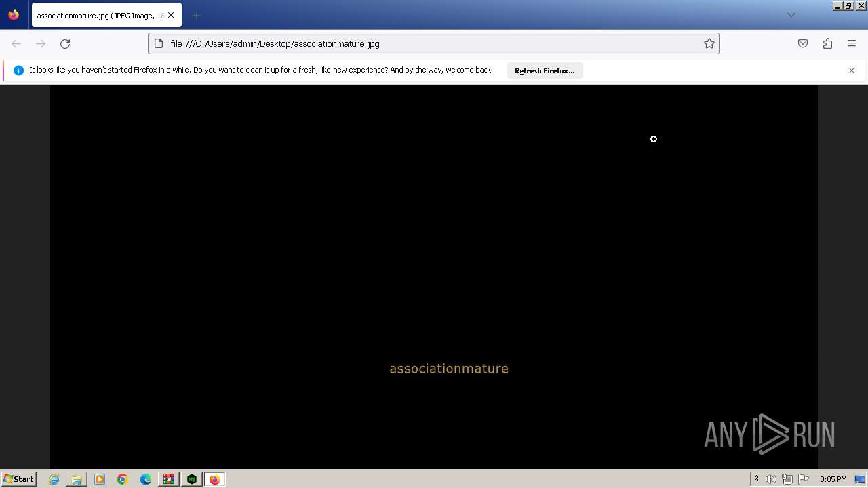Dismiss the Firefox notification bar
This screenshot has height=488, width=868.
click(852, 70)
